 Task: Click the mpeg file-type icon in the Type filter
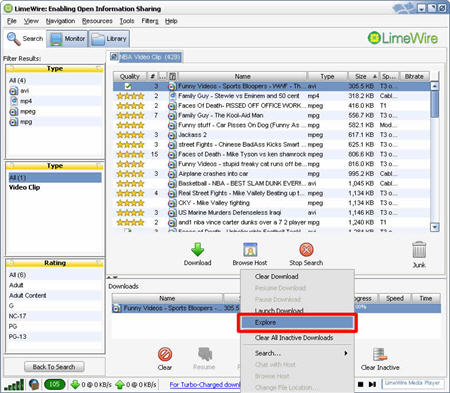(x=13, y=112)
